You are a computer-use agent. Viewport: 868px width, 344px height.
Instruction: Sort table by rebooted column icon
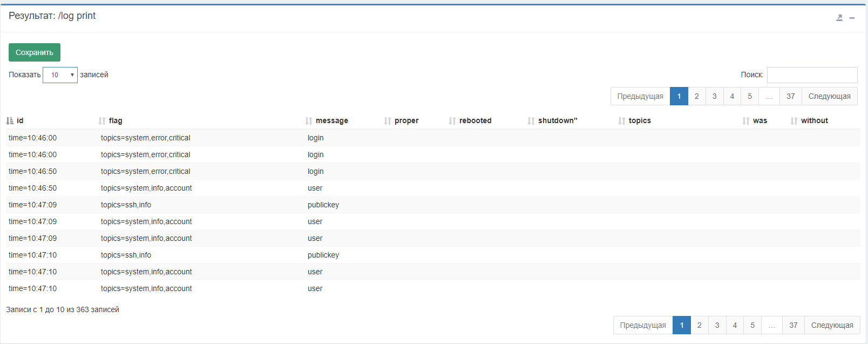point(452,121)
